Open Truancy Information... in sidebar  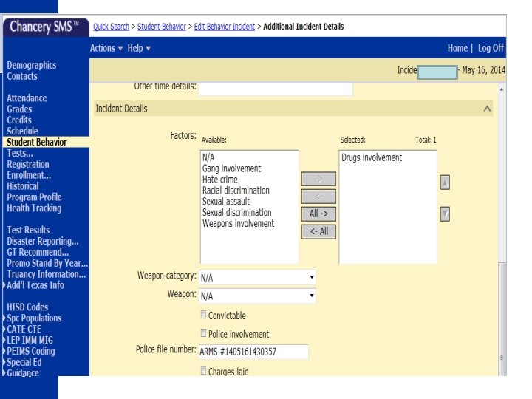click(x=46, y=274)
